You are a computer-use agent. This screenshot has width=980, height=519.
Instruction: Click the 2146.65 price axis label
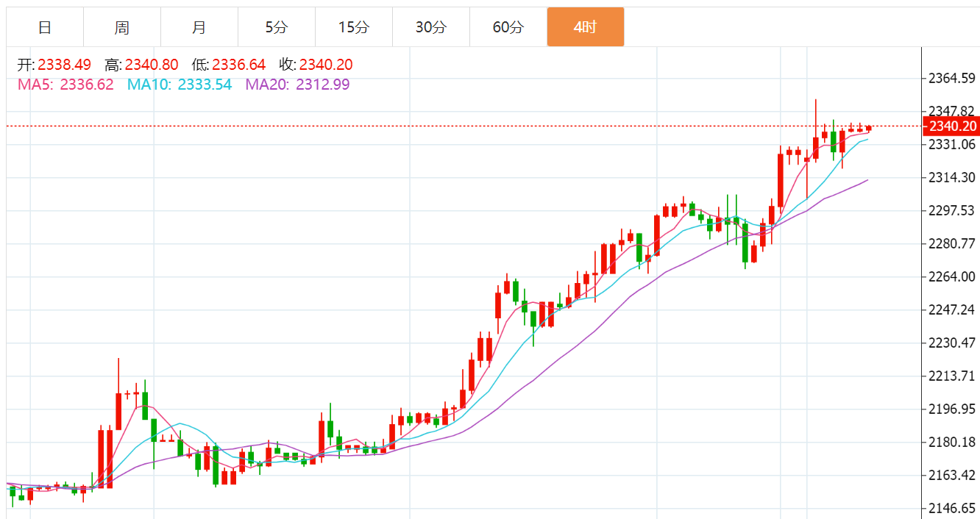(951, 508)
